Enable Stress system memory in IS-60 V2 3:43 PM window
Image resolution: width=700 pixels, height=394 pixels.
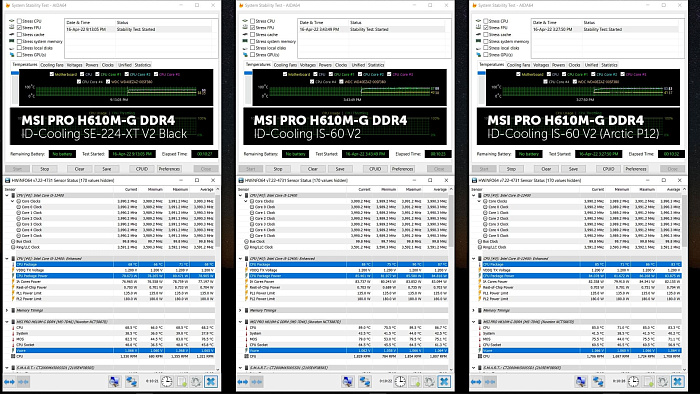click(x=253, y=41)
